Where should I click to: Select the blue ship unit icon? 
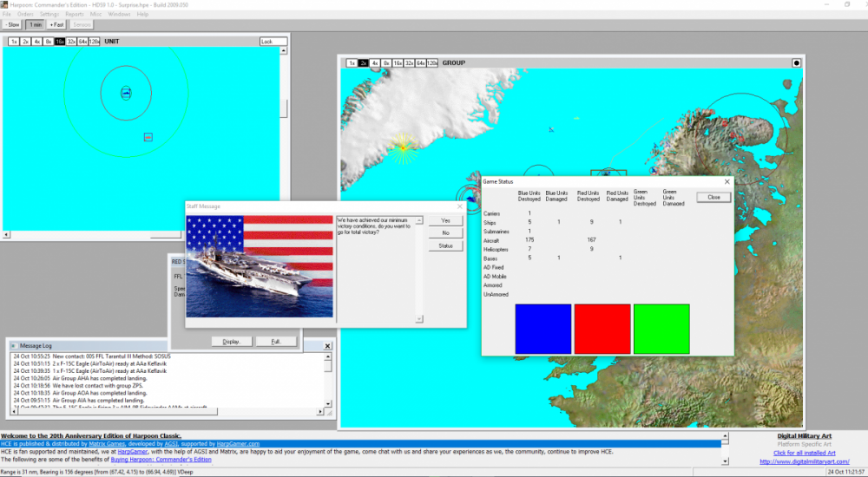pyautogui.click(x=126, y=92)
